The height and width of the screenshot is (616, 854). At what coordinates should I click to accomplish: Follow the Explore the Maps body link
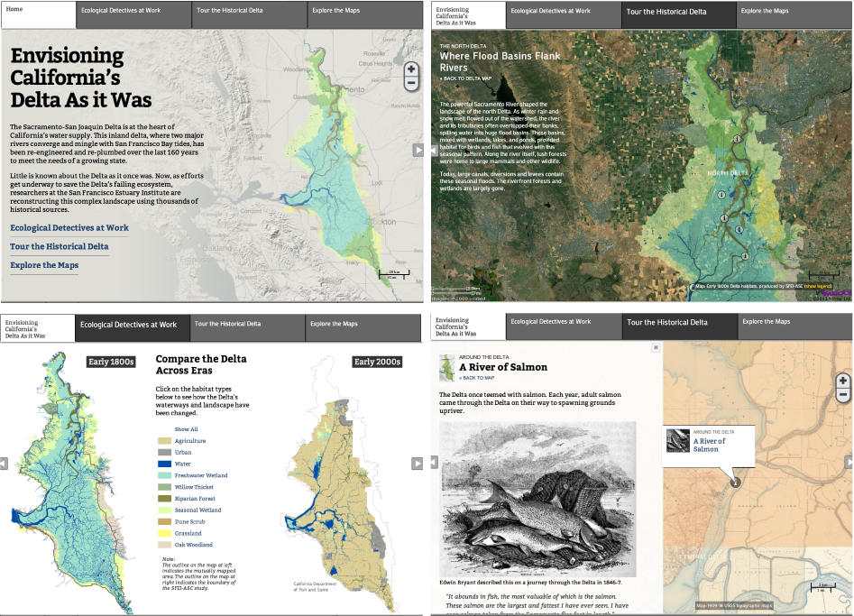point(44,264)
